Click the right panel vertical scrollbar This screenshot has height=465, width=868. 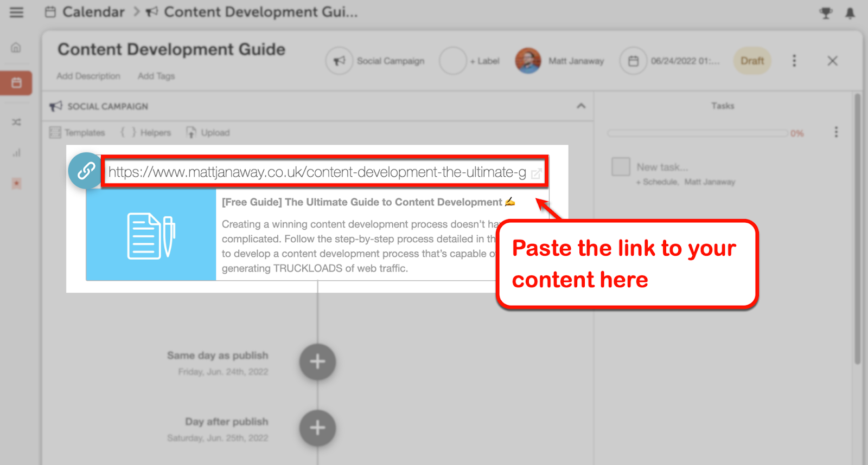tap(858, 229)
